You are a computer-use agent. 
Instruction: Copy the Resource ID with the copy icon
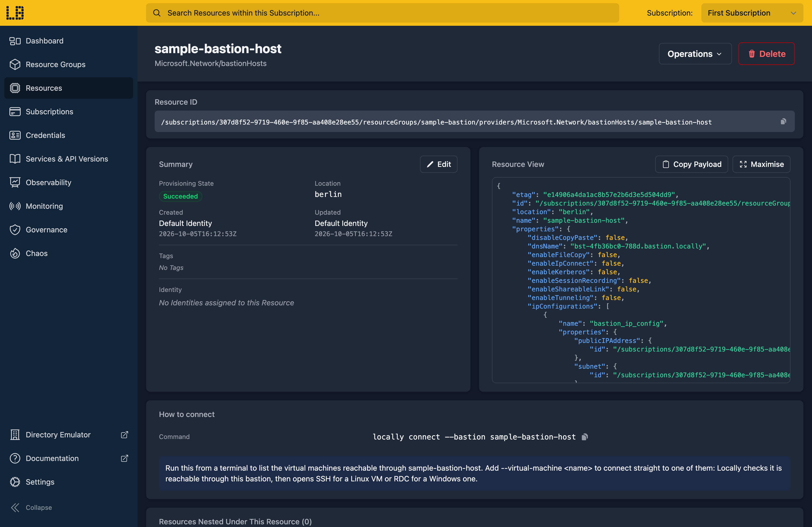(x=783, y=122)
